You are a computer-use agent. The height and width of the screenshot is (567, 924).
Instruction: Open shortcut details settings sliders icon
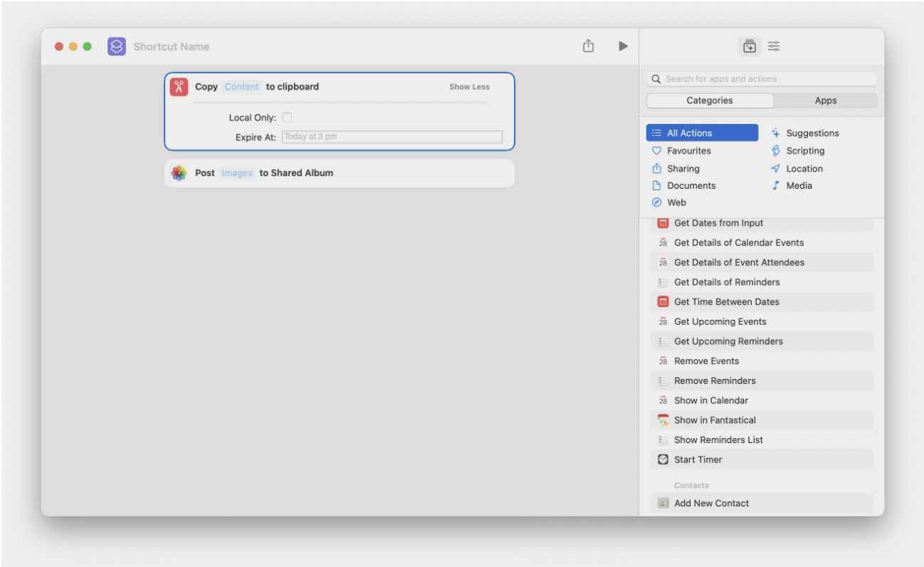pos(774,46)
